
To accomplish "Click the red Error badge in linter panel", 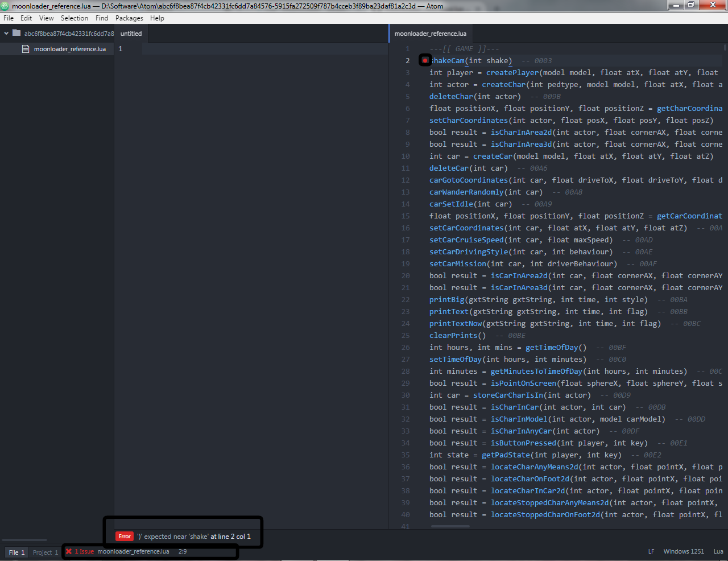I will [125, 536].
